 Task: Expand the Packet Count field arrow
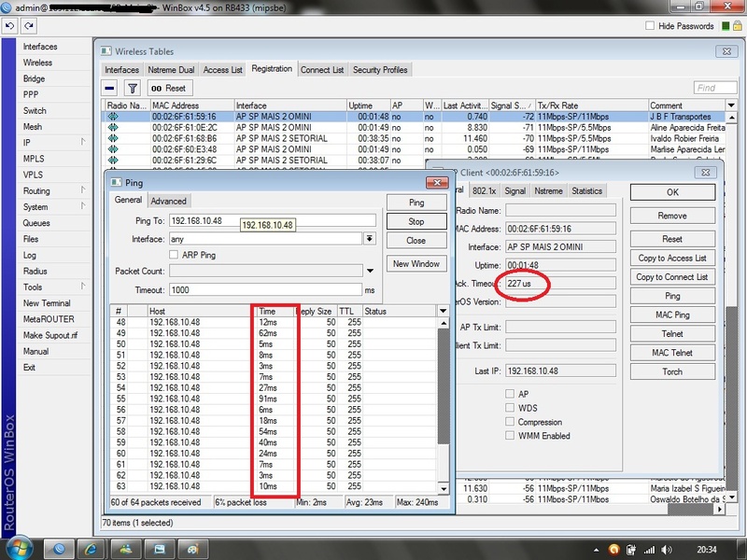tap(370, 271)
